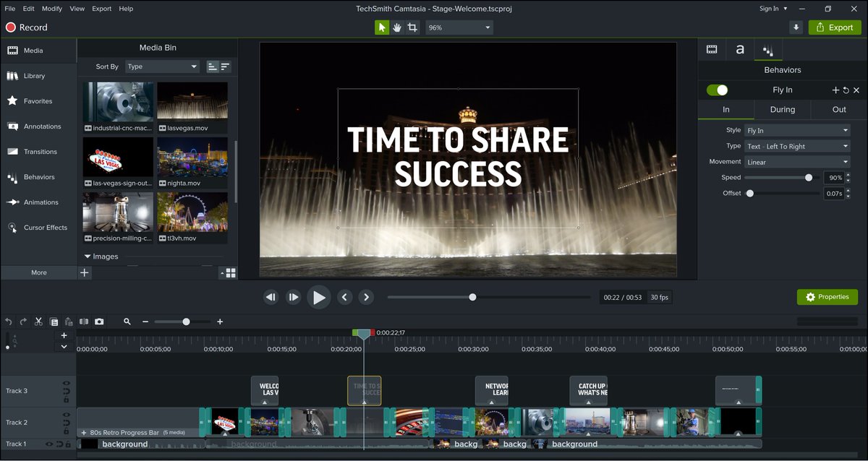Open the Behaviors properties tab icon

768,50
